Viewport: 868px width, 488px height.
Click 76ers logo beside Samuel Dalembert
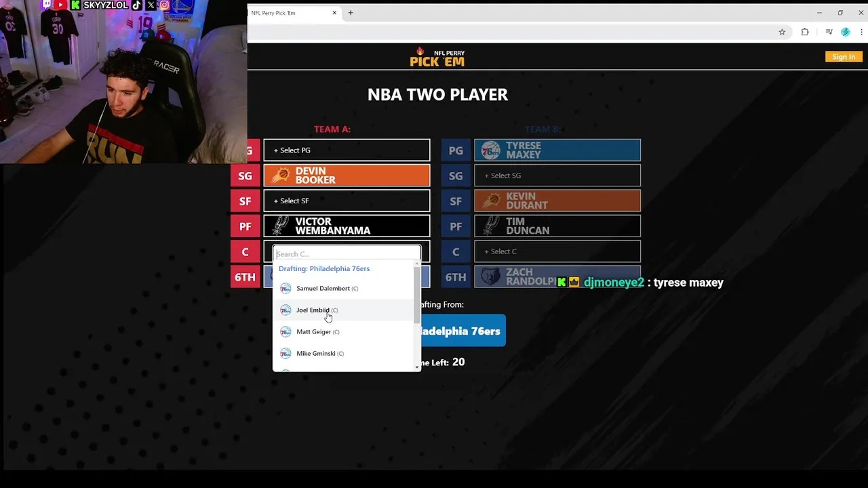pos(285,288)
